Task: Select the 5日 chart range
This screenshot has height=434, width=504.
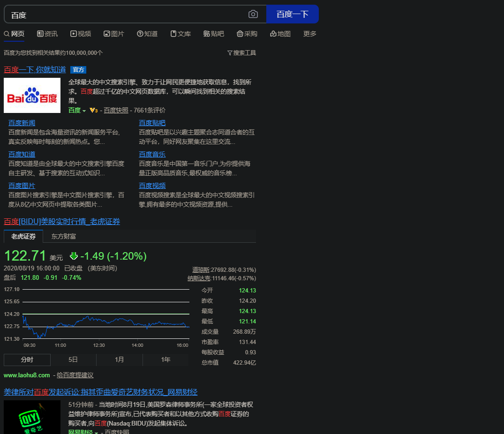Action: 73,360
